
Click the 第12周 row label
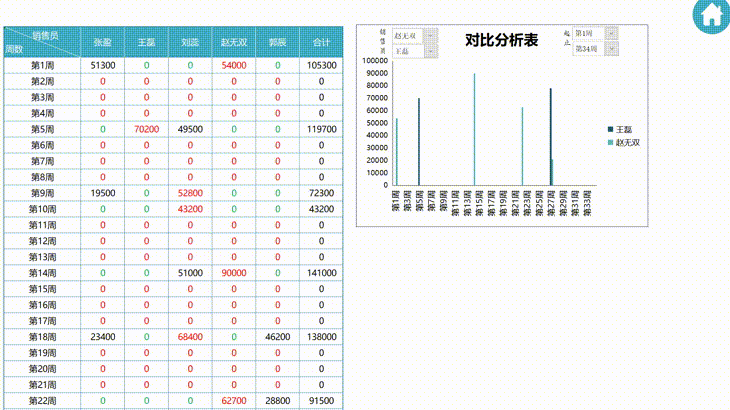point(42,241)
